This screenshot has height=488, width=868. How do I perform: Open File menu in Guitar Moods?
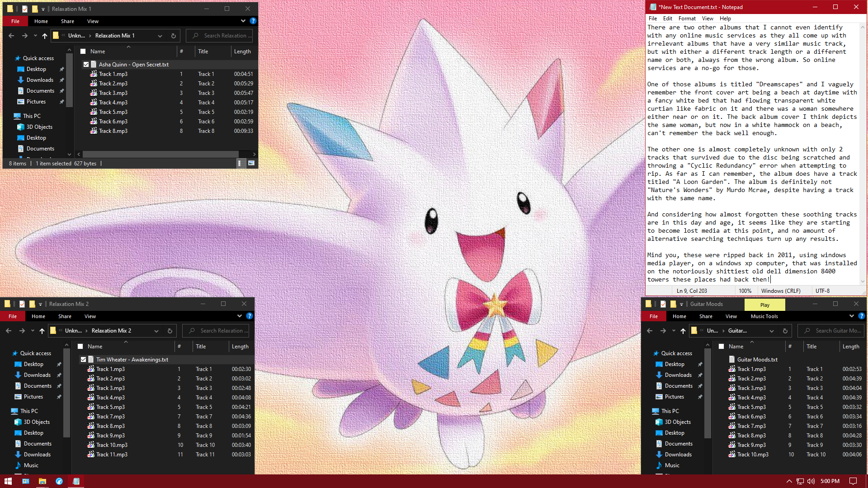coord(654,316)
